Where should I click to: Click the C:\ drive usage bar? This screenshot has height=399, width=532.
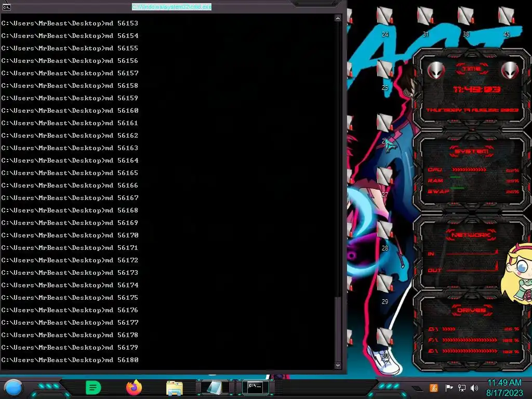(x=449, y=329)
